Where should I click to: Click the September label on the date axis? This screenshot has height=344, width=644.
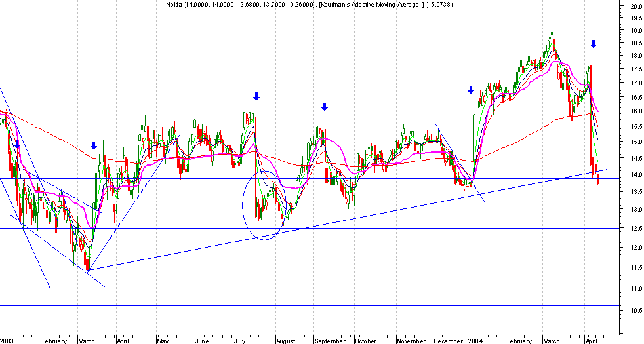tap(331, 341)
